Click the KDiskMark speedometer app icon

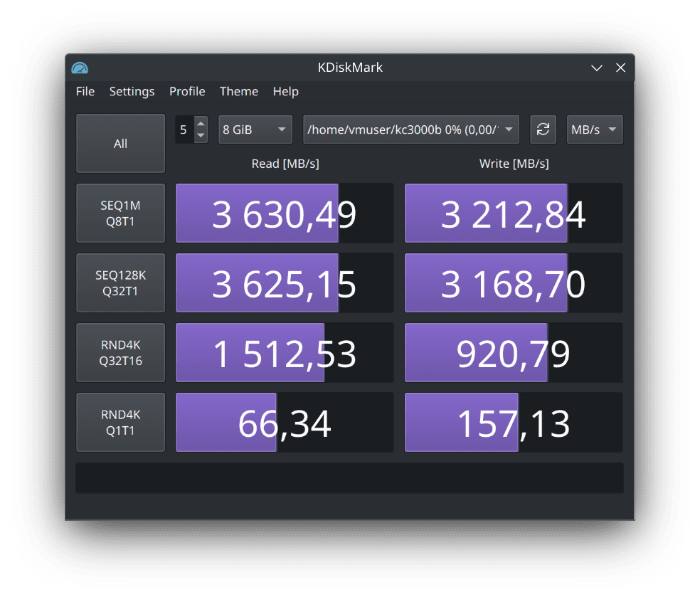point(80,68)
